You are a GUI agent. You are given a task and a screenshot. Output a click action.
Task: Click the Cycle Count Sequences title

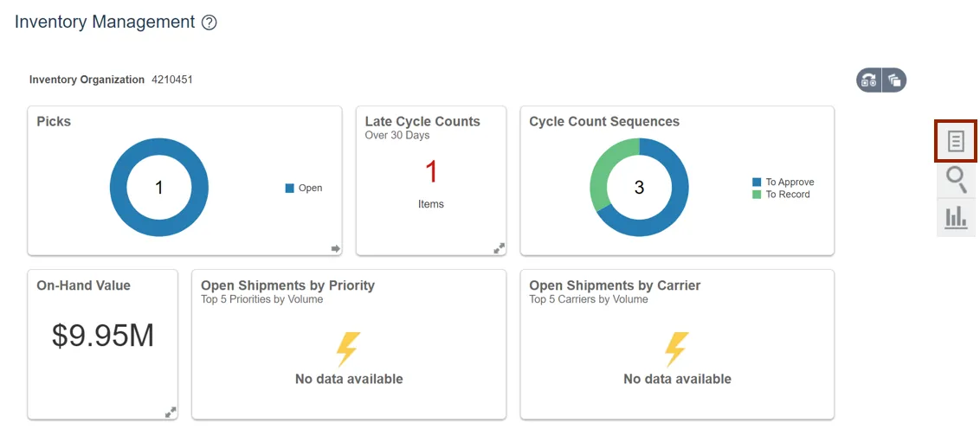click(604, 122)
